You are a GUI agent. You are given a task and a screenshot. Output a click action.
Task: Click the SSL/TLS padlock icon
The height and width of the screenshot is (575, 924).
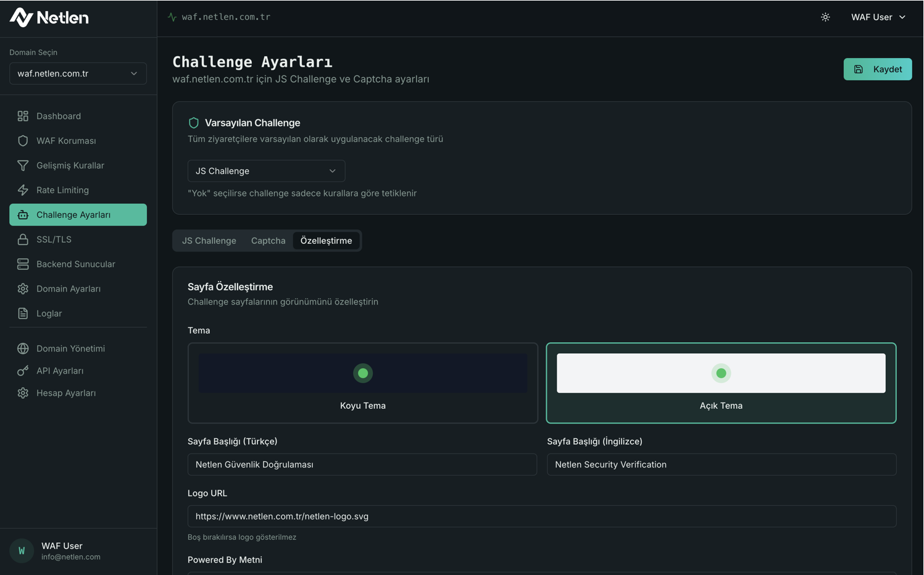coord(23,240)
